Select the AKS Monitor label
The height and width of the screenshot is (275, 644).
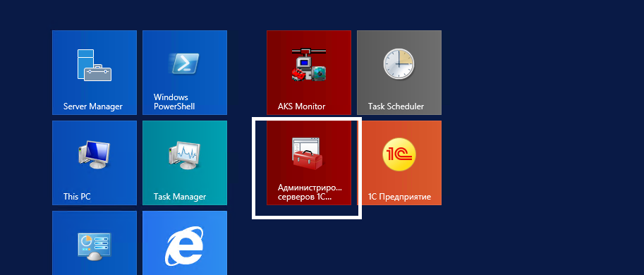coord(301,106)
